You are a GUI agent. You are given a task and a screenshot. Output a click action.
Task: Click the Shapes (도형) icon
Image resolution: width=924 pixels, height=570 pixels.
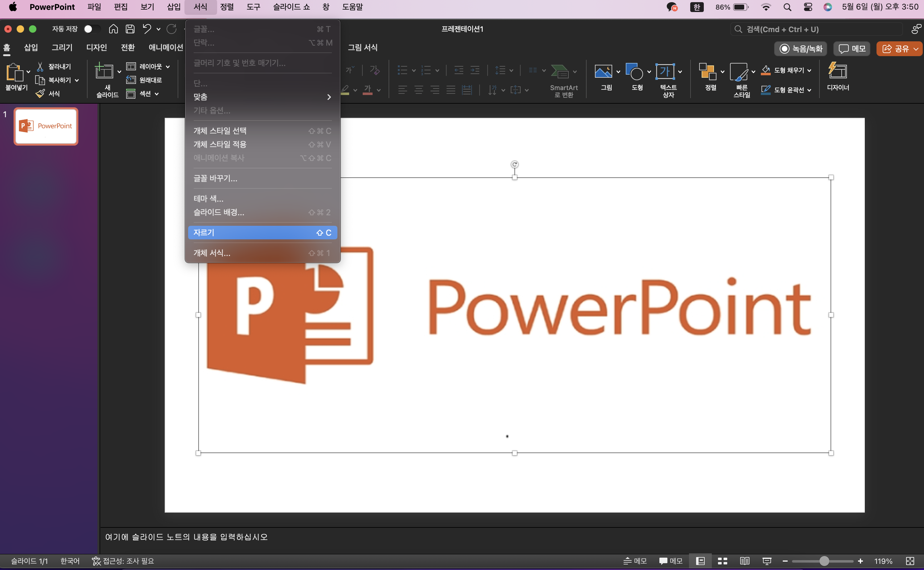tap(634, 71)
